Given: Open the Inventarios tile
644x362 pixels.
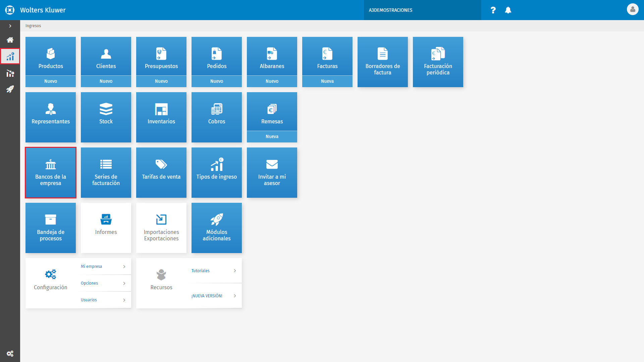Looking at the screenshot, I should pyautogui.click(x=161, y=117).
